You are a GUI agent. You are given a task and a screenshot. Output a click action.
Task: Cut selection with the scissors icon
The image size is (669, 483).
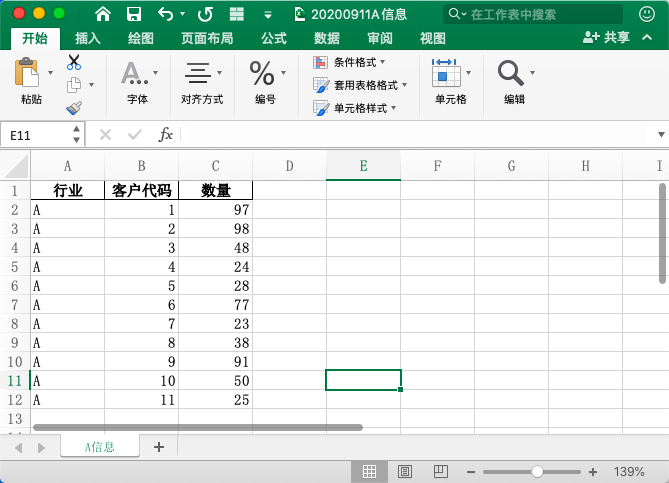(74, 62)
